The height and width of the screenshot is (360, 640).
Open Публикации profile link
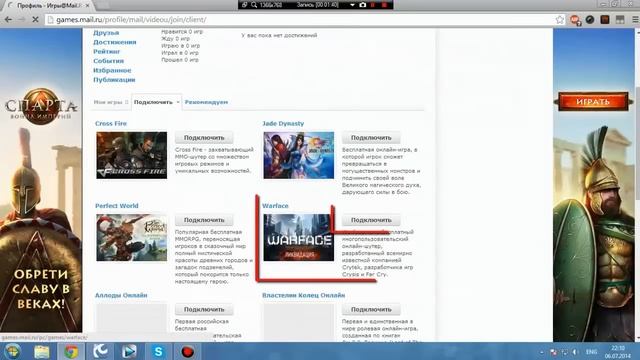[x=114, y=80]
